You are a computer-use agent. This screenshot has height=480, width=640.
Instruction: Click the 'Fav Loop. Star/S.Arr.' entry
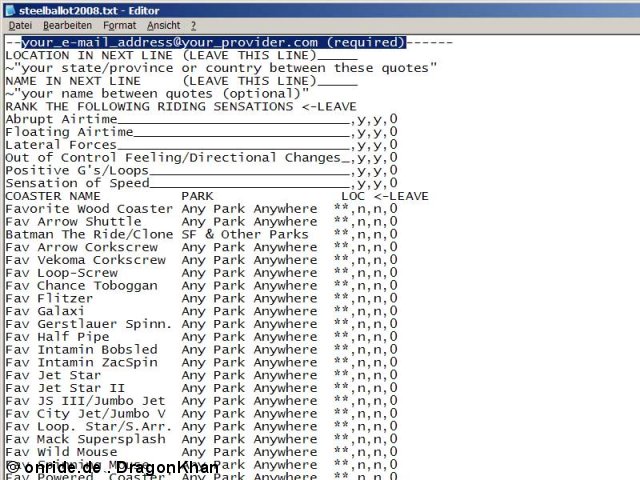(x=89, y=426)
